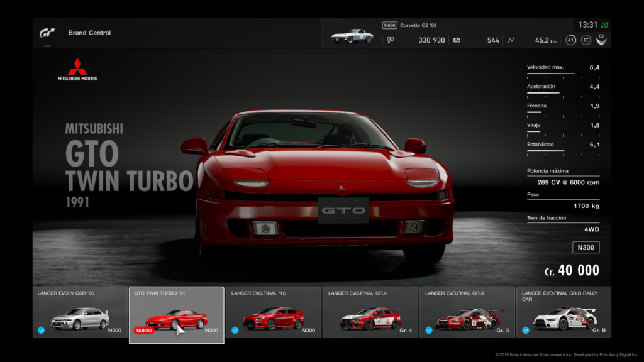
Task: Click the blue checkmark on Lancer Evo.IV GSR '96
Action: 41,330
